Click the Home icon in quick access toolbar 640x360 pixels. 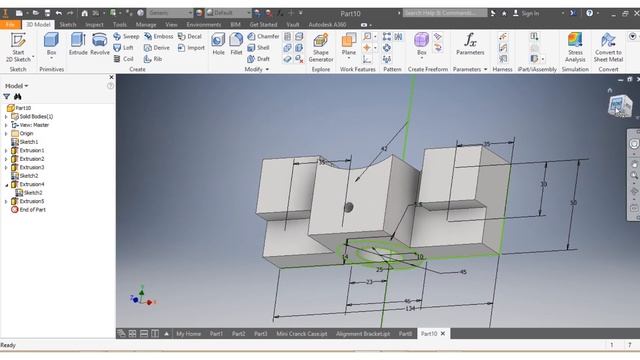[84, 13]
